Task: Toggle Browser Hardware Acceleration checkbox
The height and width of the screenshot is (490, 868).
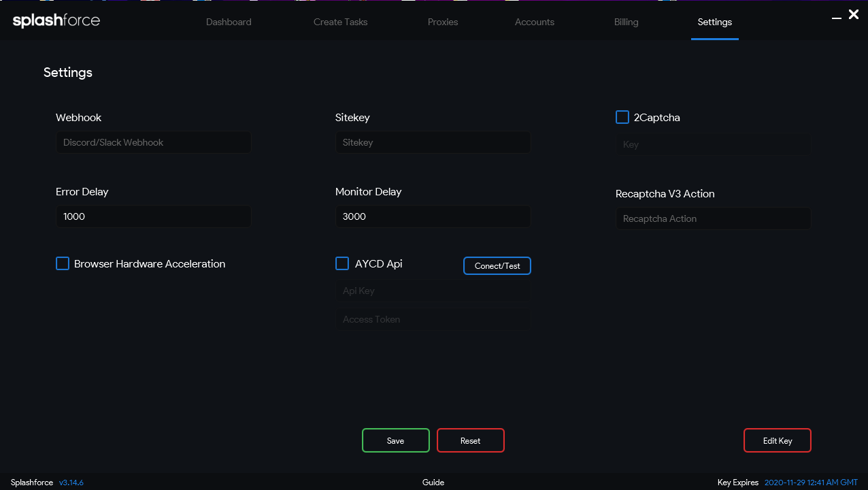Action: pos(63,263)
